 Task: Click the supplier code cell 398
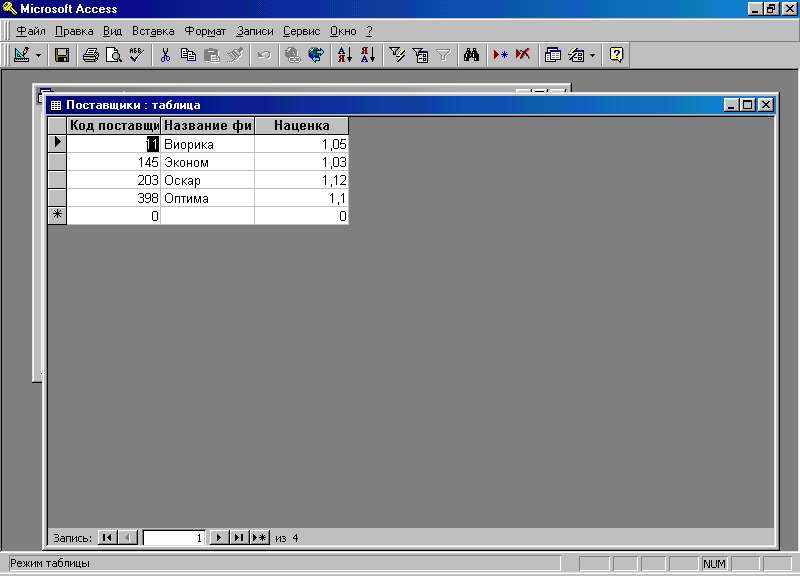coord(114,198)
